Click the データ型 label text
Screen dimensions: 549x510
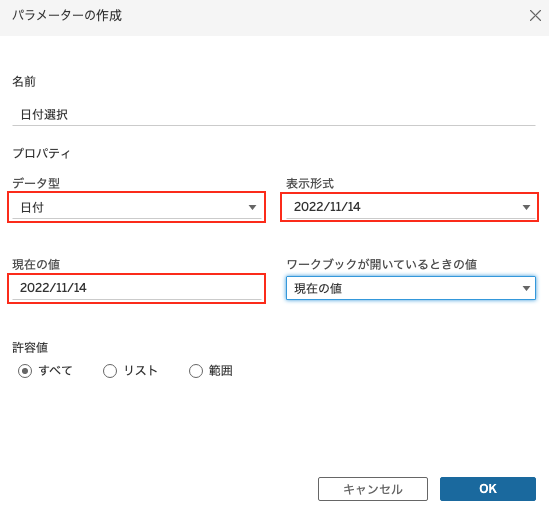point(36,183)
